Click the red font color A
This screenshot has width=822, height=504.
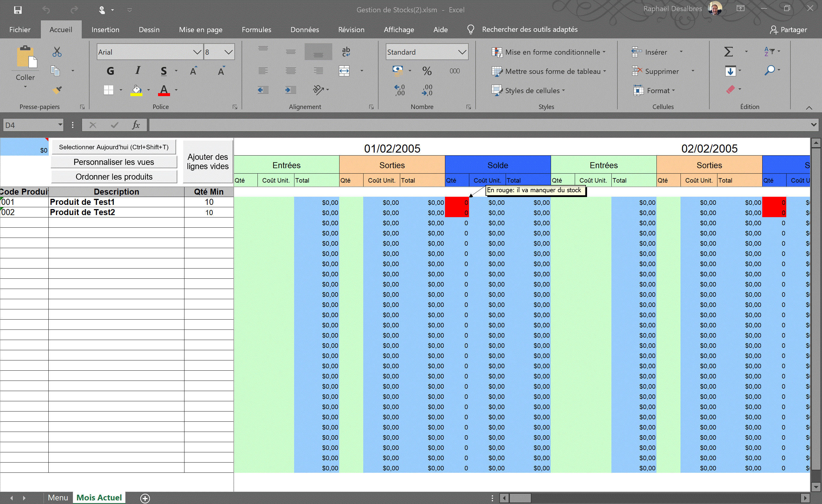(x=164, y=90)
